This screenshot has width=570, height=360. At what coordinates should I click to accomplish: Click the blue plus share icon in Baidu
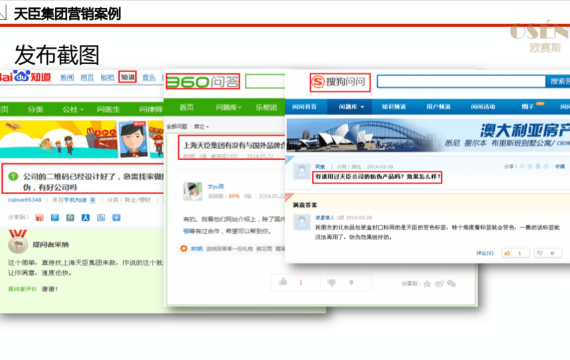coord(116,217)
